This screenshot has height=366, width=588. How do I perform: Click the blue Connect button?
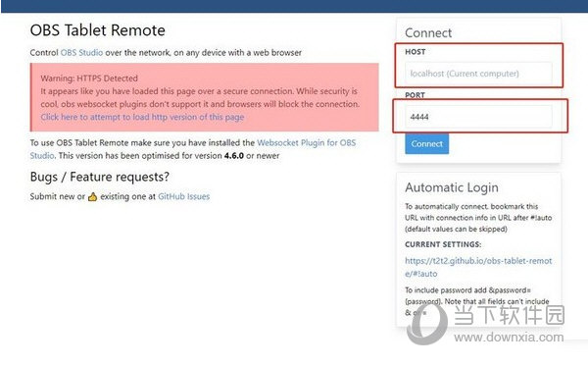point(426,144)
